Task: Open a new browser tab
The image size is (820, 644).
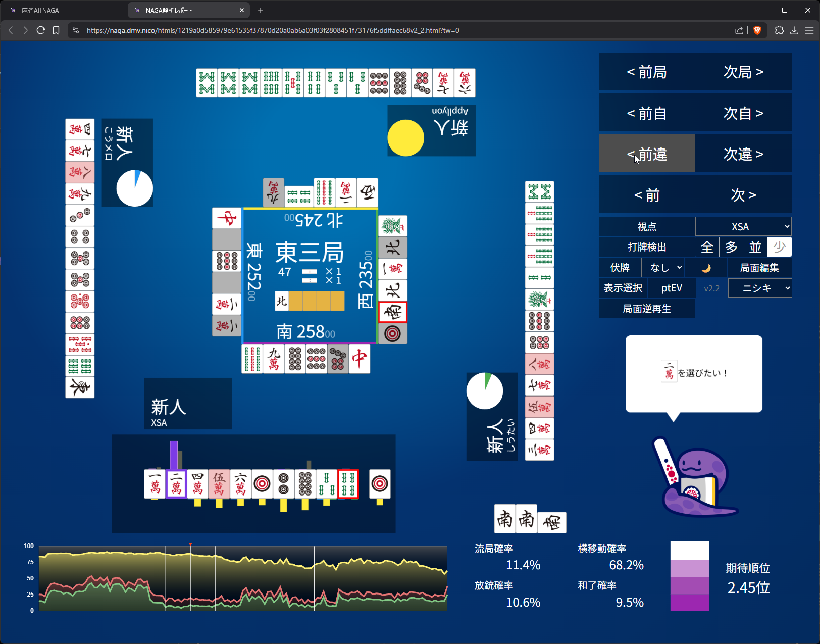Action: 261,10
